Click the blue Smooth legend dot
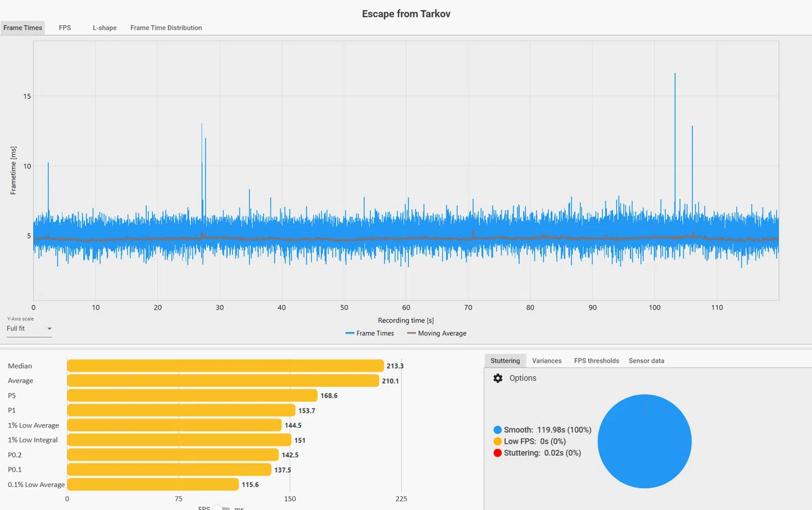The image size is (812, 510). click(x=497, y=430)
